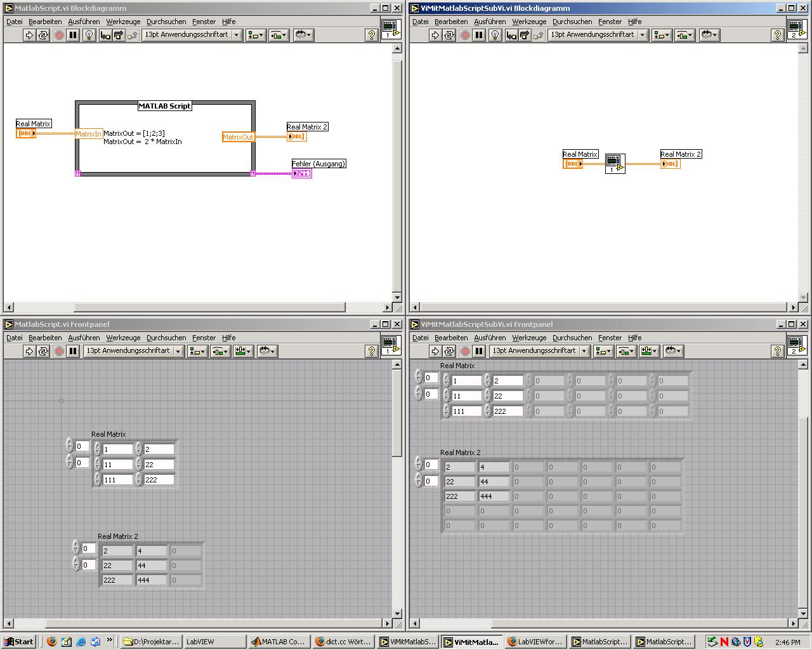
Task: Open Distribute Objects dropdown in ViMitMatlabScriptSubVi.vi Frontpanel
Action: pos(626,351)
